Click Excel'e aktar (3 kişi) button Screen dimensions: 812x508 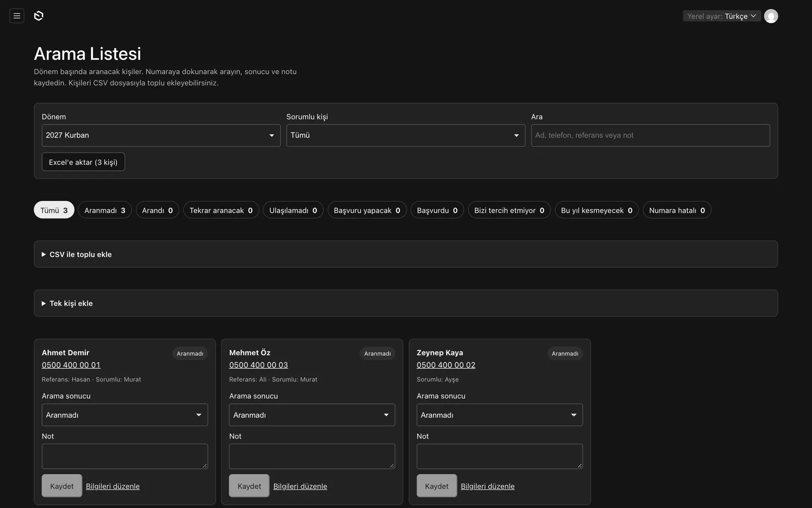pyautogui.click(x=83, y=162)
